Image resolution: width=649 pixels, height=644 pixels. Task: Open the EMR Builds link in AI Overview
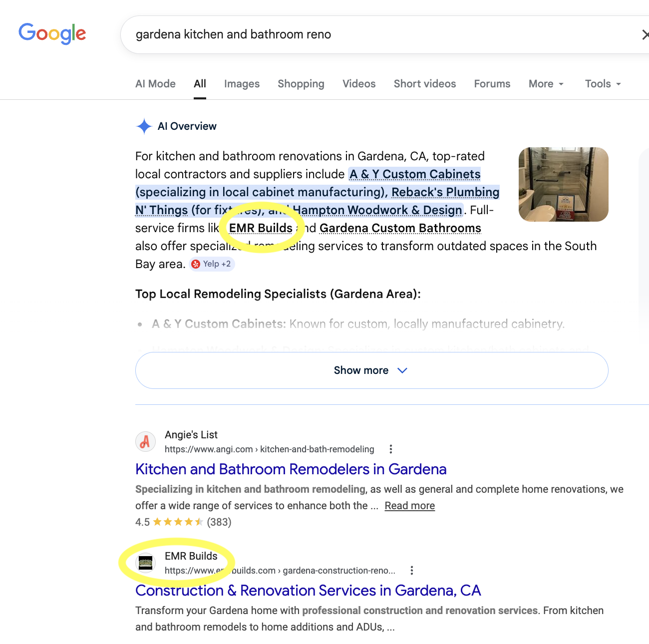pos(261,228)
